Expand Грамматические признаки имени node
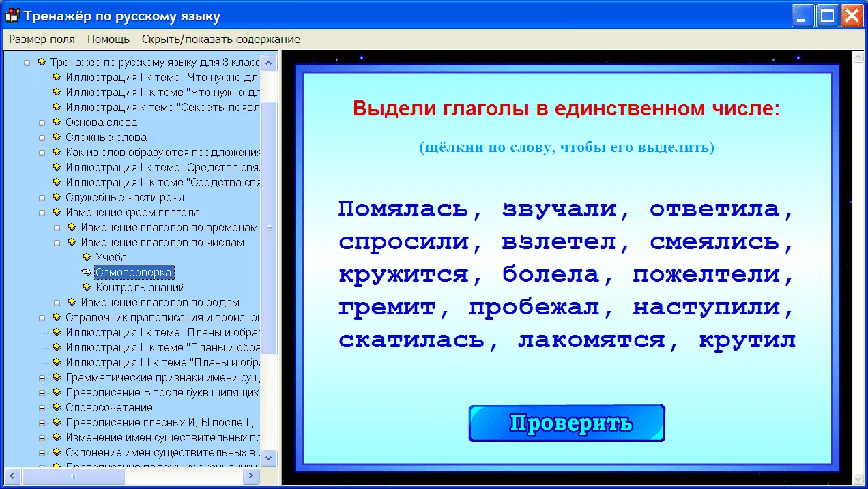 pos(42,377)
